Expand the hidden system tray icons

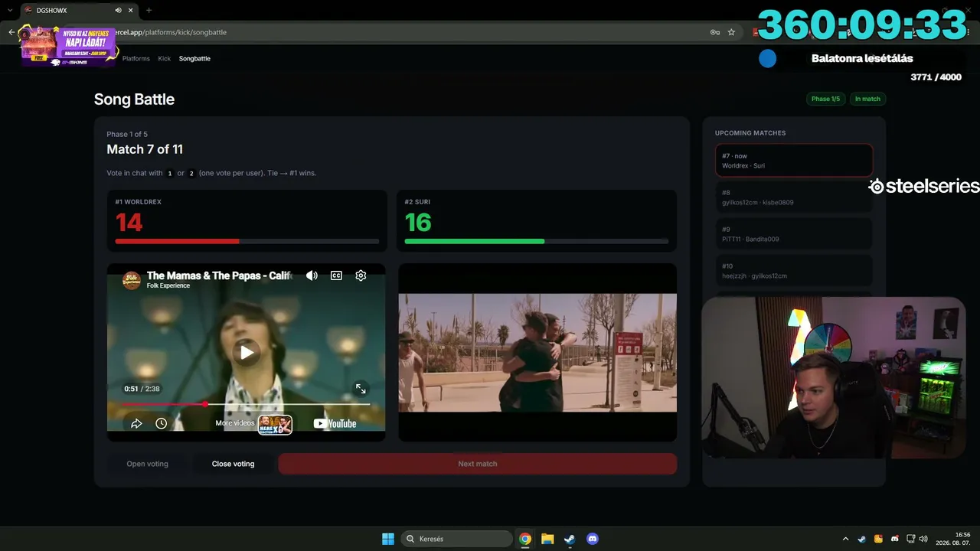tap(845, 539)
